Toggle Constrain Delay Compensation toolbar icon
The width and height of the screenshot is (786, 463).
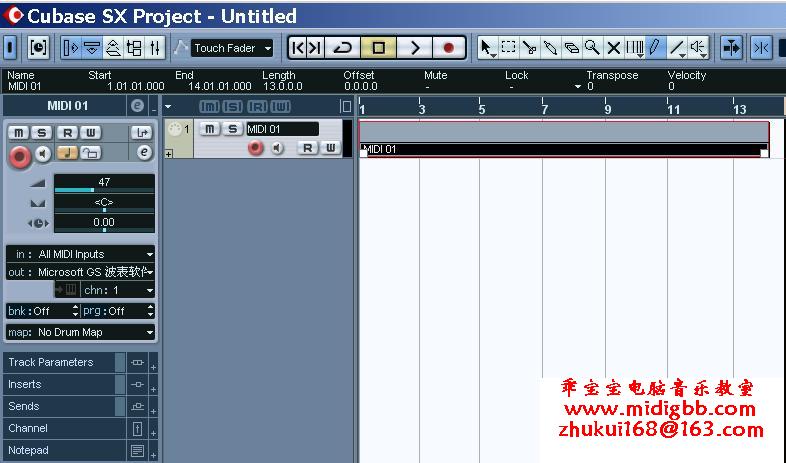pos(38,48)
